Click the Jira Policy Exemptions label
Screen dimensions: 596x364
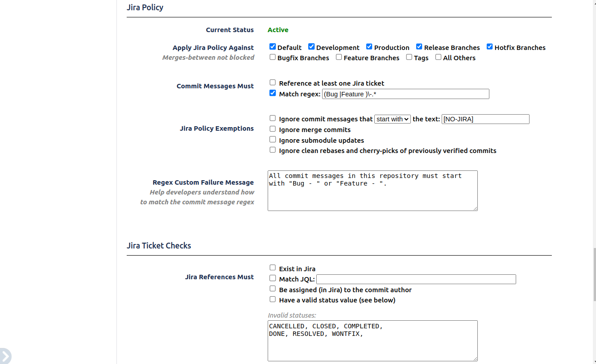coord(217,128)
